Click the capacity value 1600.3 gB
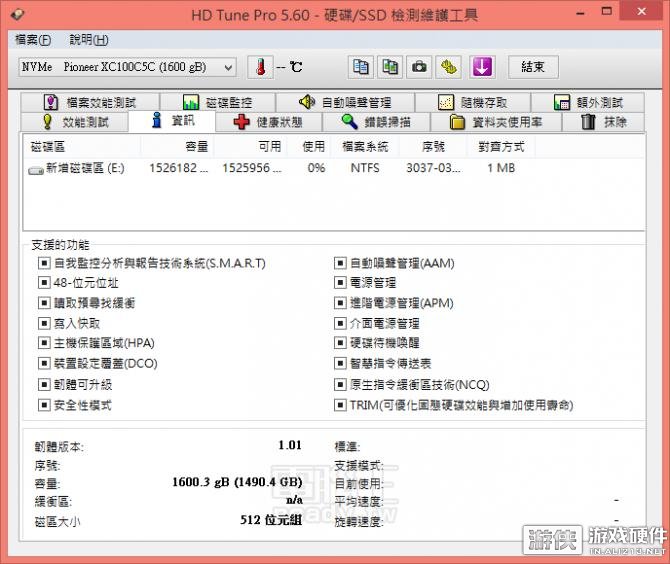This screenshot has height=564, width=670. (237, 482)
